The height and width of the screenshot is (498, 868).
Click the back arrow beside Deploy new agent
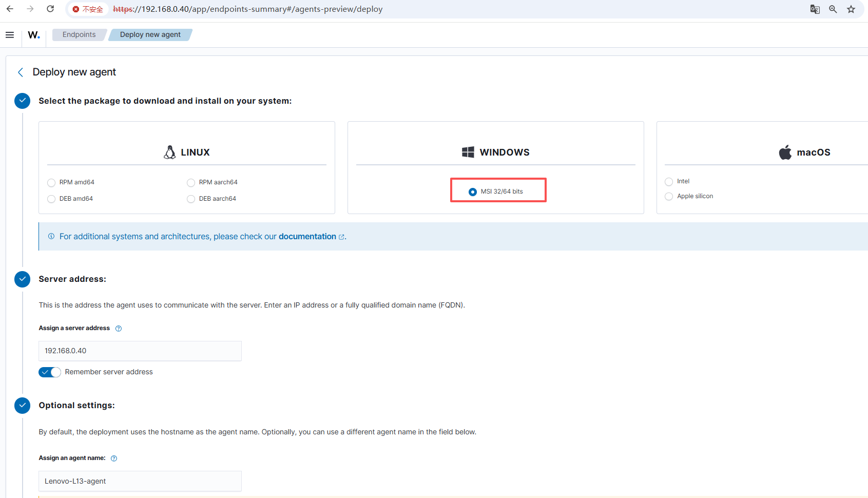[21, 72]
